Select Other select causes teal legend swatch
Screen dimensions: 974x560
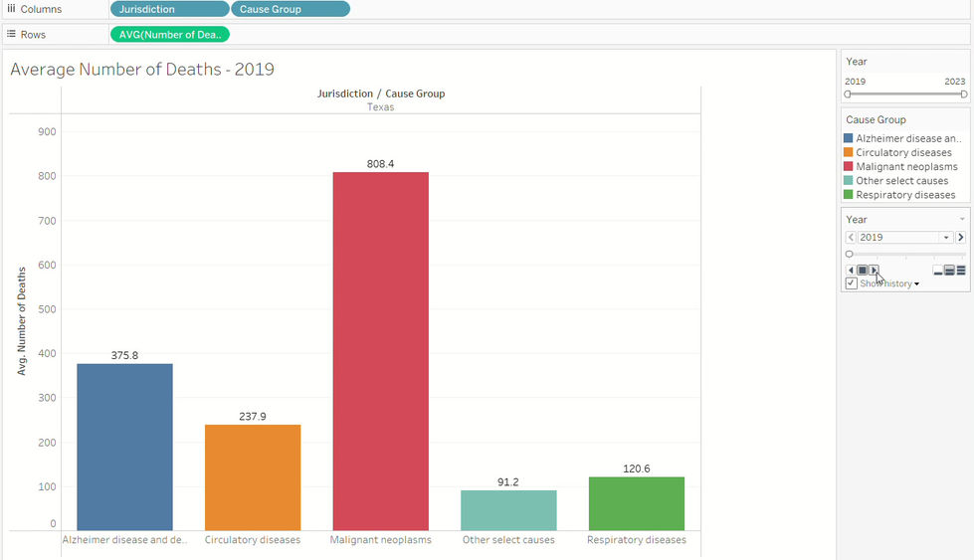[x=848, y=181]
